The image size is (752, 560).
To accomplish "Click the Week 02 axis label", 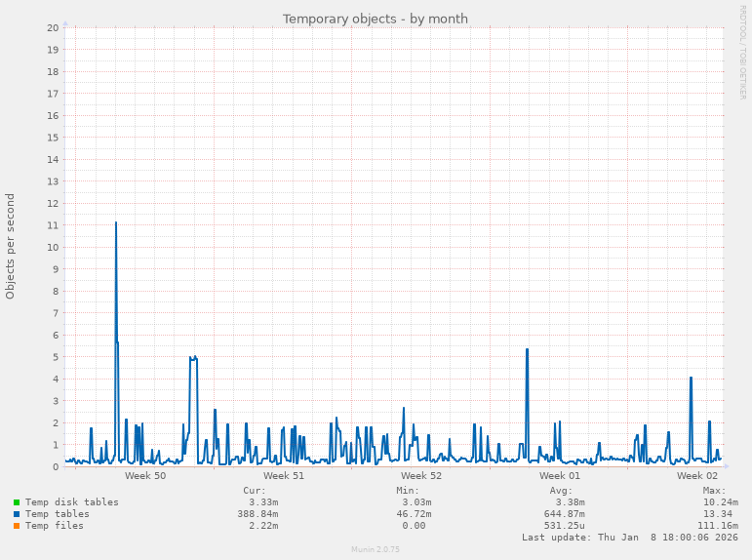I will pos(697,476).
